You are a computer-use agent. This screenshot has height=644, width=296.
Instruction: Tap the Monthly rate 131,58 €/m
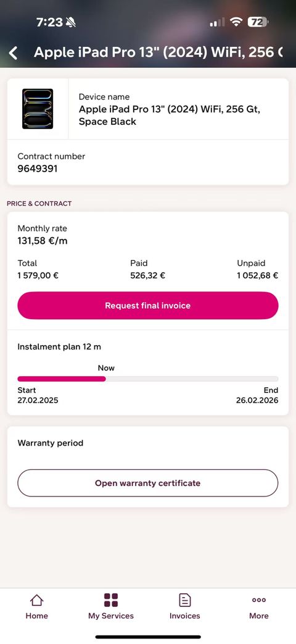click(42, 241)
